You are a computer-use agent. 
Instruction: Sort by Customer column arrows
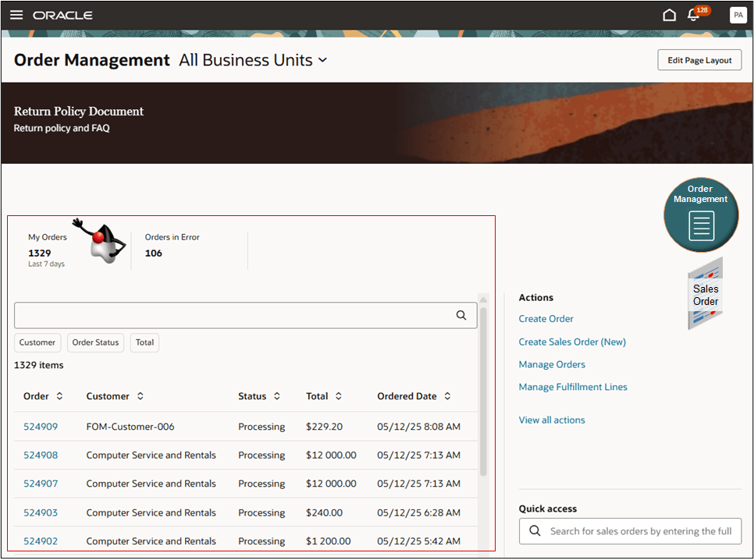pos(140,396)
